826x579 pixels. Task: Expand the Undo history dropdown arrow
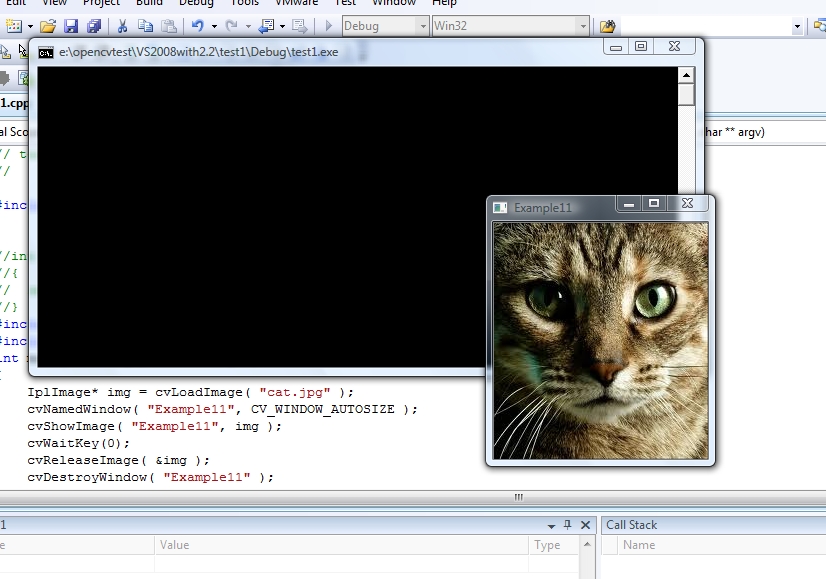[214, 26]
